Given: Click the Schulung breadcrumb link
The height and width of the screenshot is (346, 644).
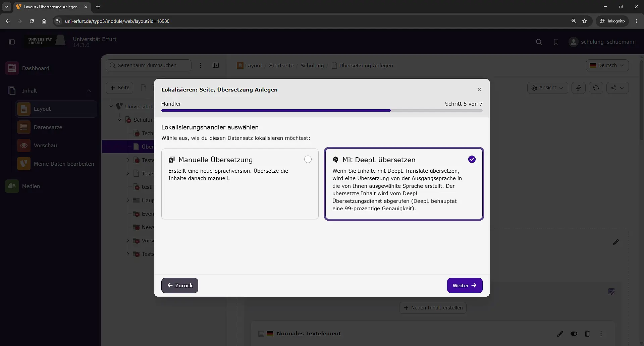Looking at the screenshot, I should click(x=312, y=65).
